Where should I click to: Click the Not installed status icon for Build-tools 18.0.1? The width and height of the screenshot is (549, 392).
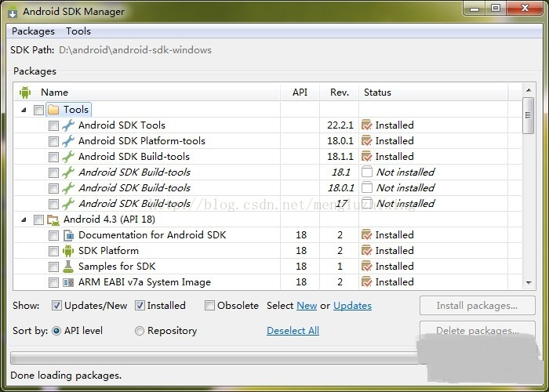(x=366, y=187)
